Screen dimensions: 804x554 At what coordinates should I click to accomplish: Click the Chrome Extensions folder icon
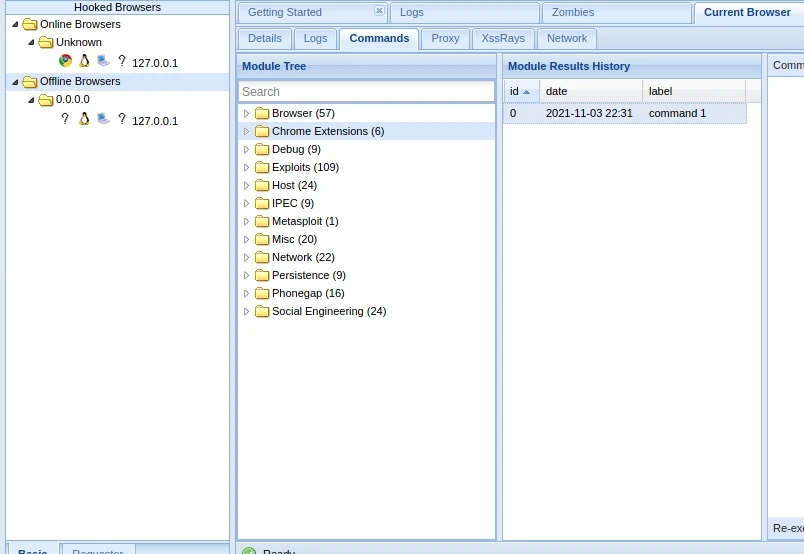click(262, 131)
